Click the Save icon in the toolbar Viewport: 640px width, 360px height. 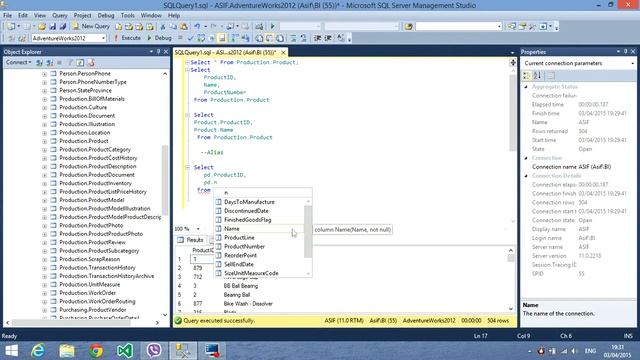[x=53, y=27]
